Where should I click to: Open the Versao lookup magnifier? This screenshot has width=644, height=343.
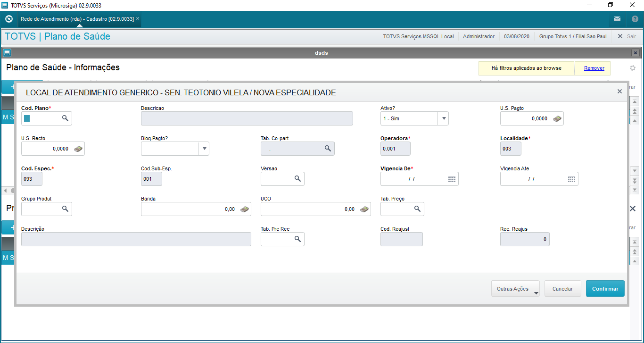[x=297, y=179]
